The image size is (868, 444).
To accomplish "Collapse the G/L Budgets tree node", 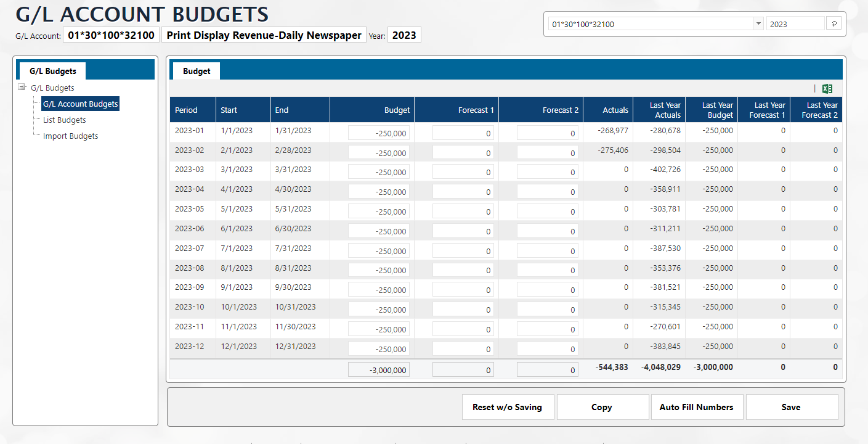I will (22, 88).
